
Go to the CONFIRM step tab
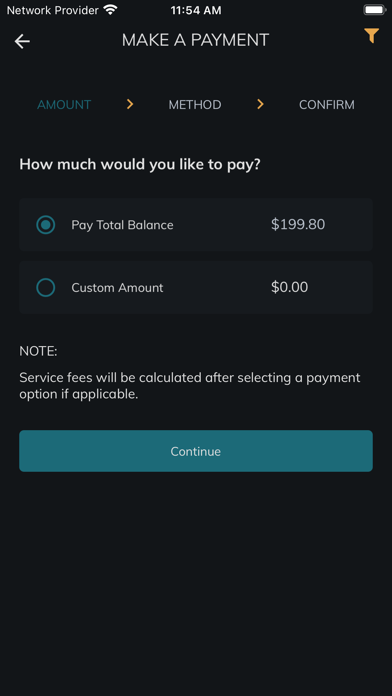[327, 105]
